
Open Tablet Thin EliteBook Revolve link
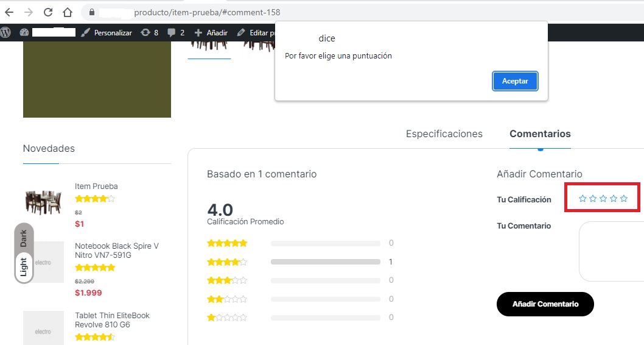pos(112,320)
